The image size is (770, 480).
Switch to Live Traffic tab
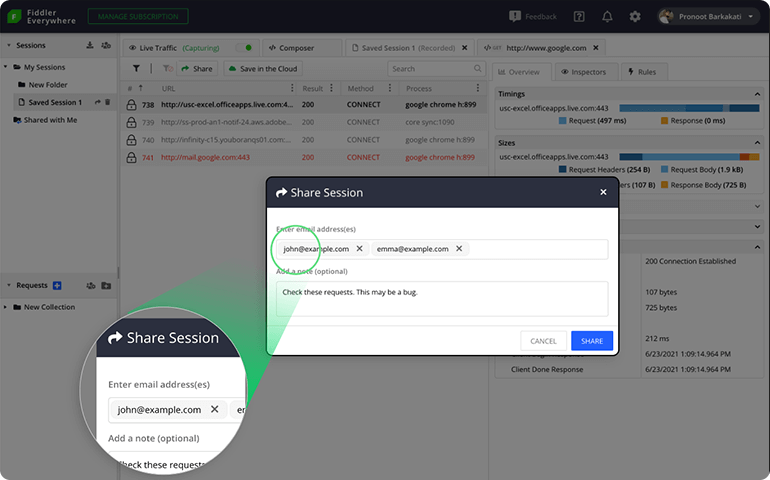pyautogui.click(x=192, y=48)
